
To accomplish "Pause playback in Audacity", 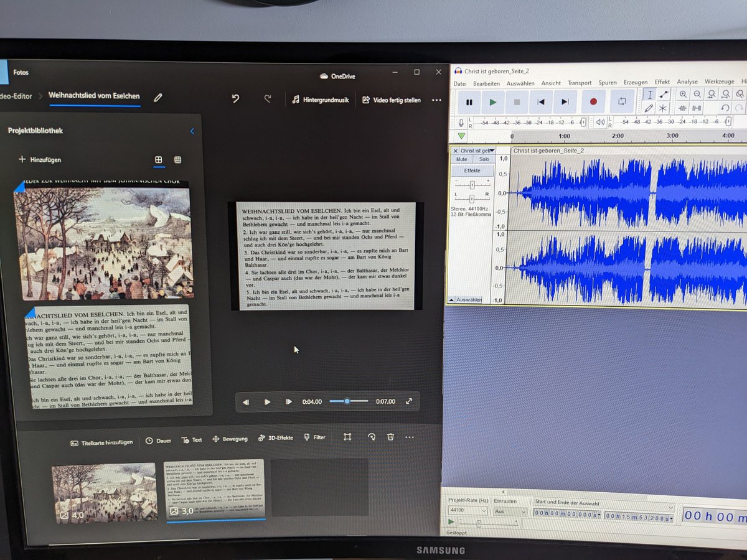I will [469, 102].
